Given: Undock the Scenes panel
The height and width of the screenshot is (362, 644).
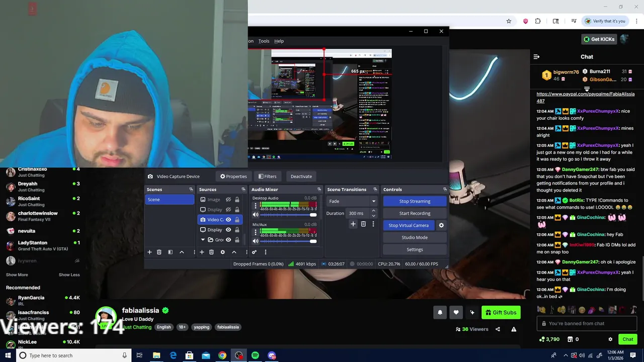Looking at the screenshot, I should [191, 190].
